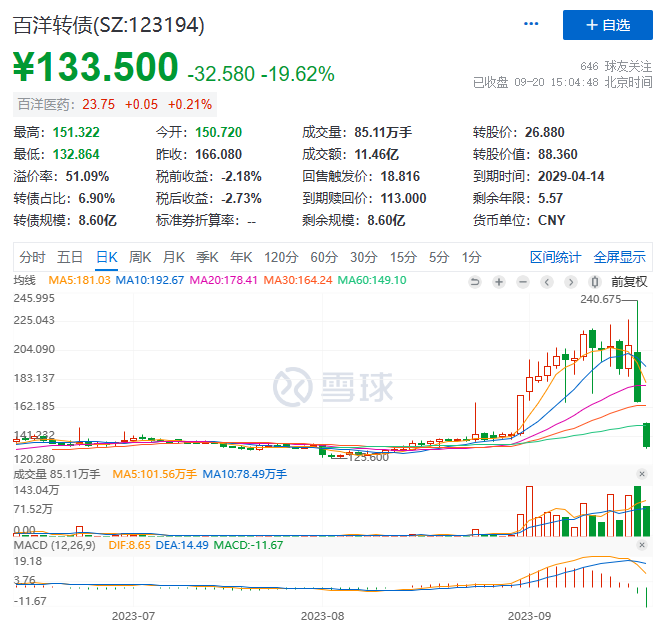Switch to 5分 chart interval

pos(439,257)
